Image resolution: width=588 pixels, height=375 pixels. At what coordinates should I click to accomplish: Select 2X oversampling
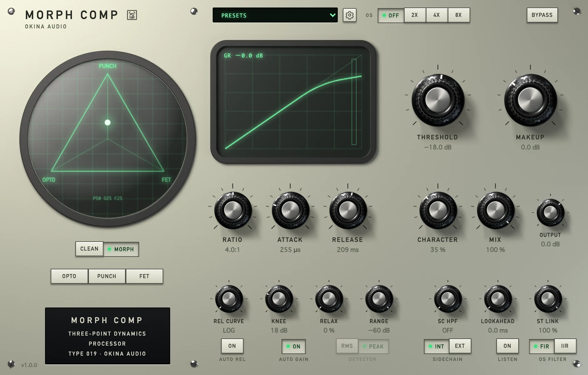click(x=415, y=15)
